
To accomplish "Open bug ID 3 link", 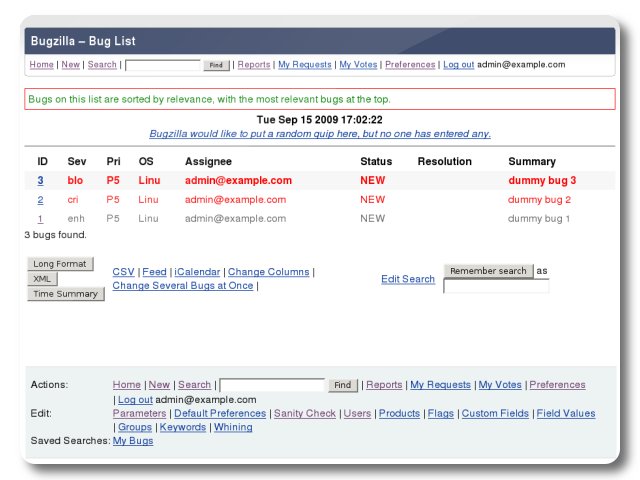I will 42,181.
